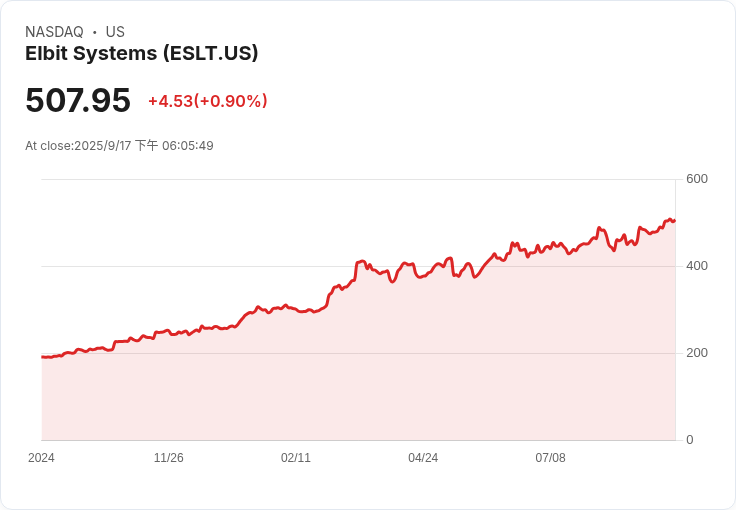Click the US market label
This screenshot has height=510, width=736.
[x=115, y=32]
